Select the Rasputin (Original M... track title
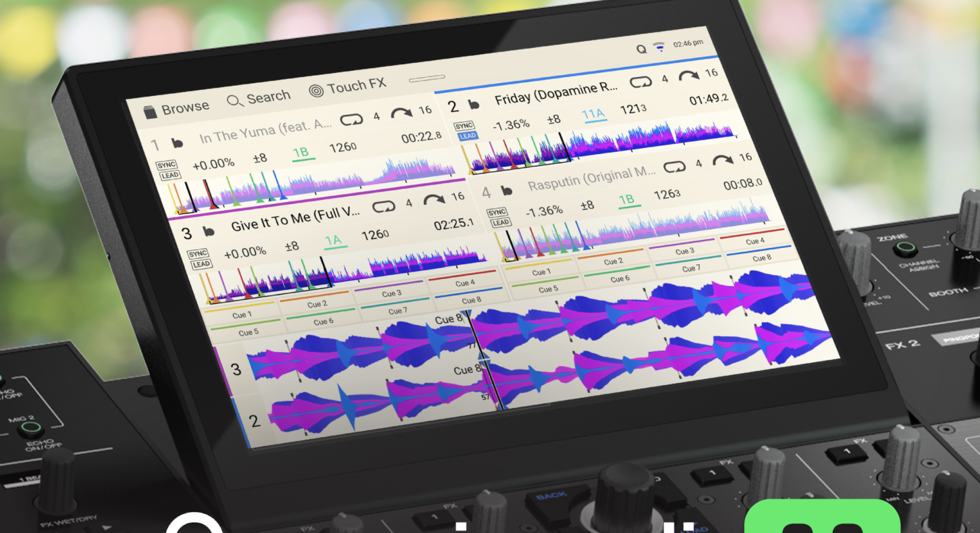The image size is (980, 533). (x=592, y=179)
